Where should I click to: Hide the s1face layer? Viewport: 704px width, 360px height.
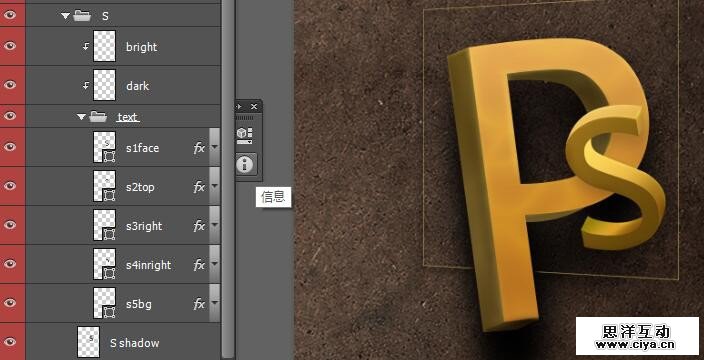pyautogui.click(x=9, y=147)
